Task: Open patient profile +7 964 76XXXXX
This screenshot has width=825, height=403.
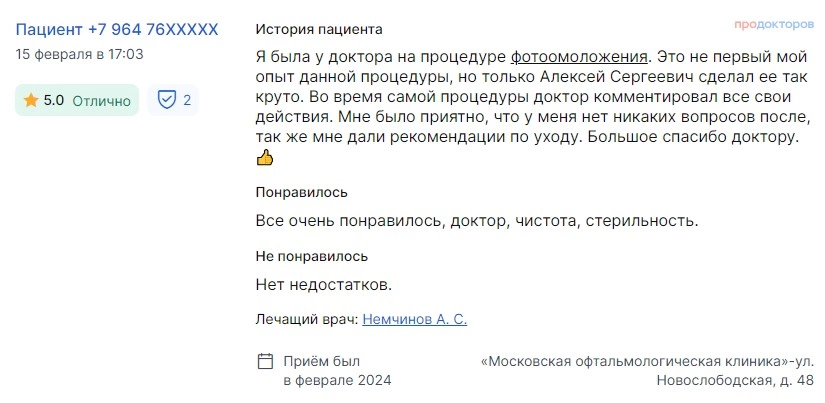Action: coord(117,29)
